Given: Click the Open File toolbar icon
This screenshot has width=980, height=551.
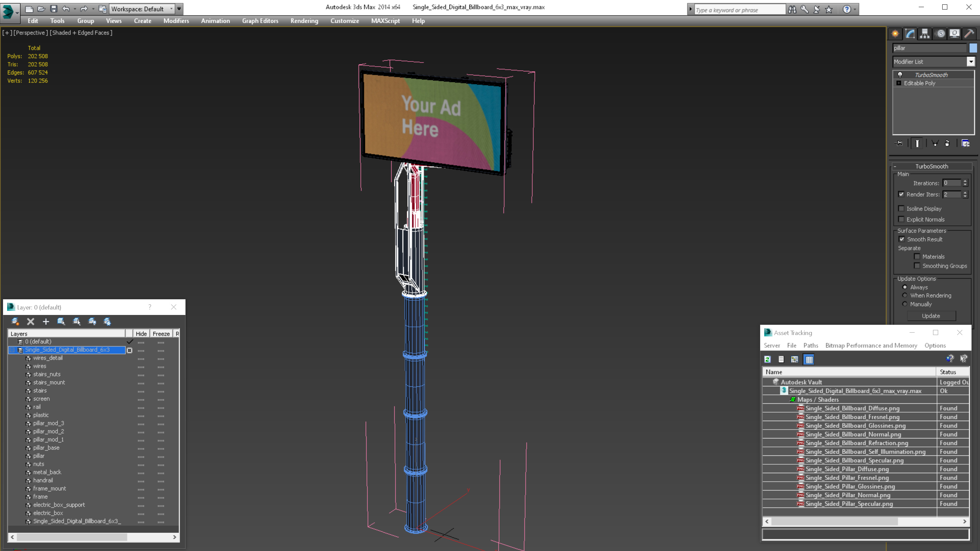Looking at the screenshot, I should 42,9.
